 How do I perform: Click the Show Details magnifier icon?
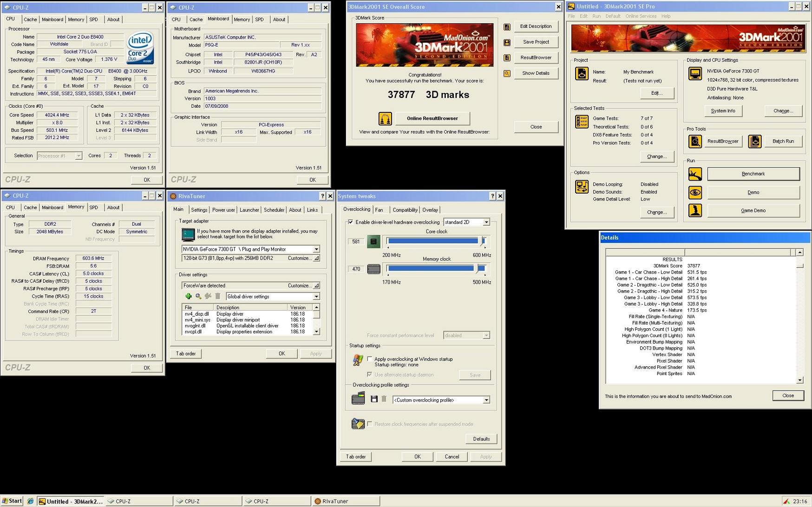(507, 74)
